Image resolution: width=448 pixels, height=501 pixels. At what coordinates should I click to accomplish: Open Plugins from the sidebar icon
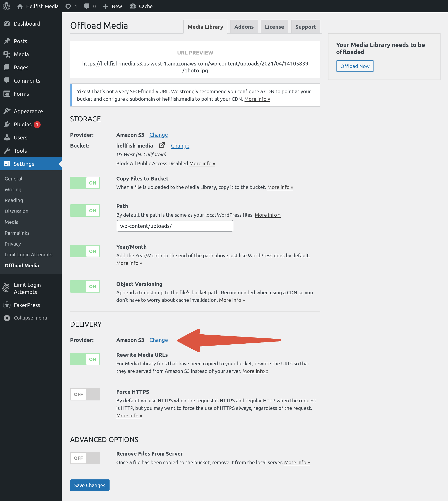coord(7,124)
